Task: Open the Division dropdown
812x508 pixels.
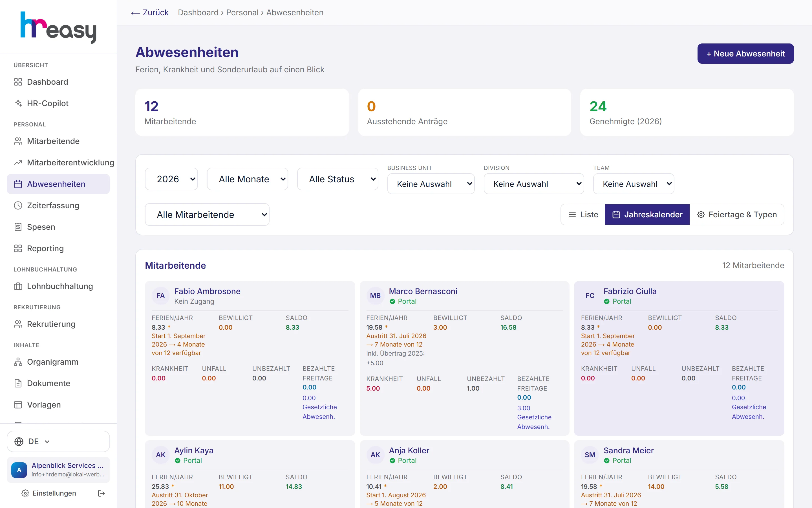Action: tap(534, 184)
